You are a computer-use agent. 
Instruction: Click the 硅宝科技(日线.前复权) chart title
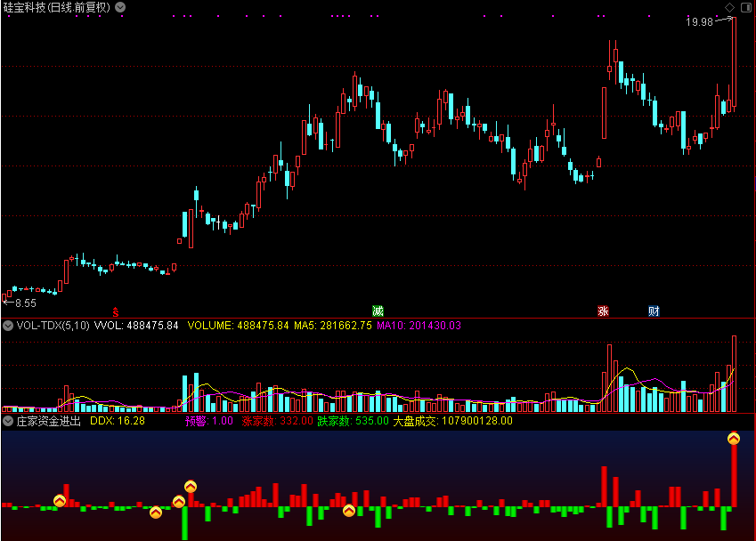pos(57,7)
